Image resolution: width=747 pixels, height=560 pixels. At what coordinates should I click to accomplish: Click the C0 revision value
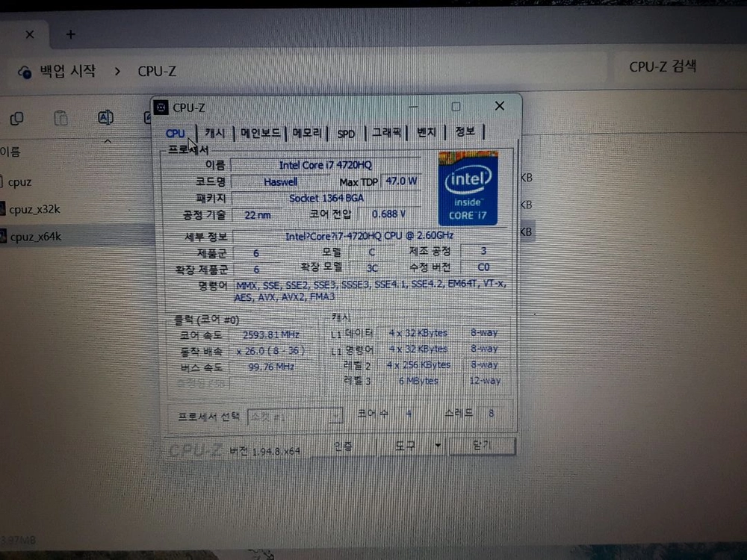click(x=483, y=267)
